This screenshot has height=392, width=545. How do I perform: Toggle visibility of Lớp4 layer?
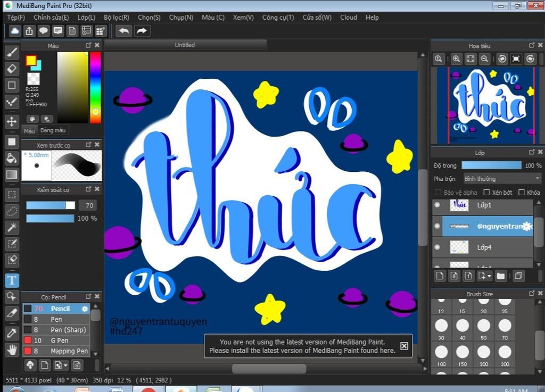pos(437,247)
